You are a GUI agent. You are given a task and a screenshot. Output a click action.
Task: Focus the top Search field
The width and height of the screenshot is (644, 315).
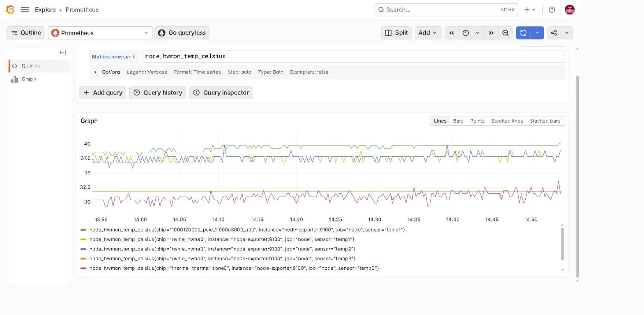pos(446,9)
